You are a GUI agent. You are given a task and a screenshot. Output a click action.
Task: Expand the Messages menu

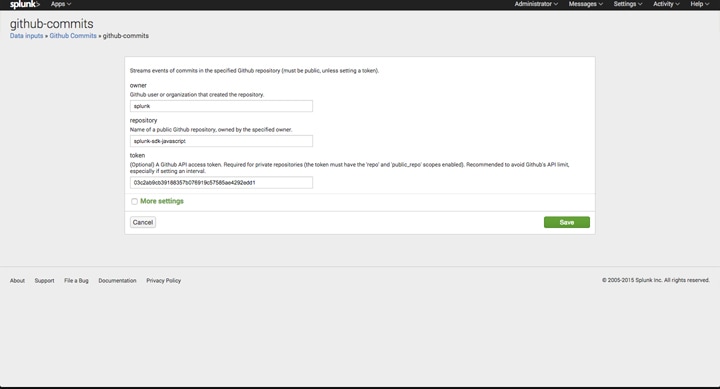click(585, 4)
